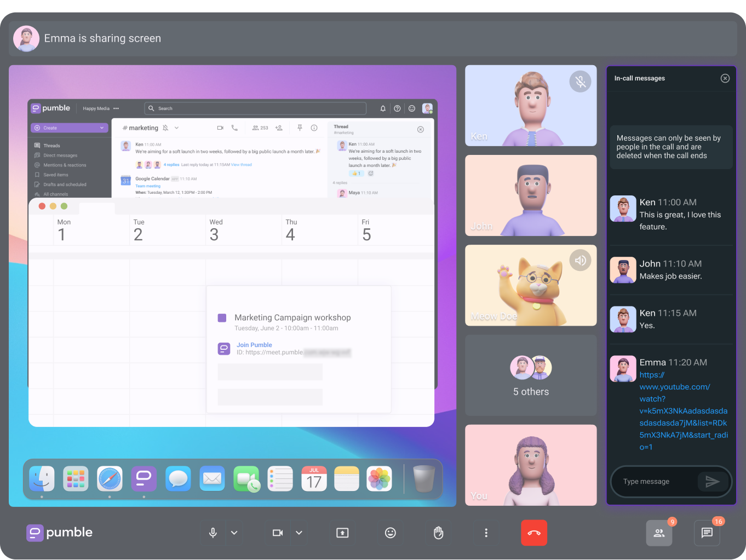Open the more options menu
The width and height of the screenshot is (746, 560).
[486, 533]
